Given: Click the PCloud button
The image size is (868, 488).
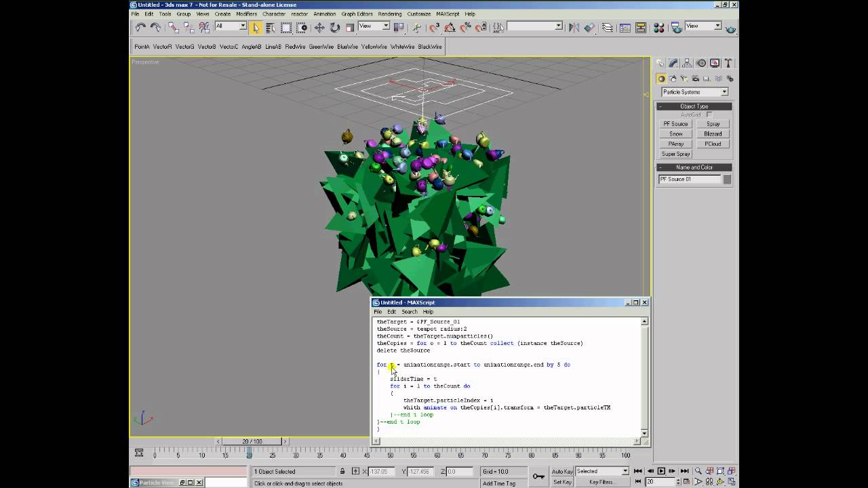Looking at the screenshot, I should (x=713, y=144).
